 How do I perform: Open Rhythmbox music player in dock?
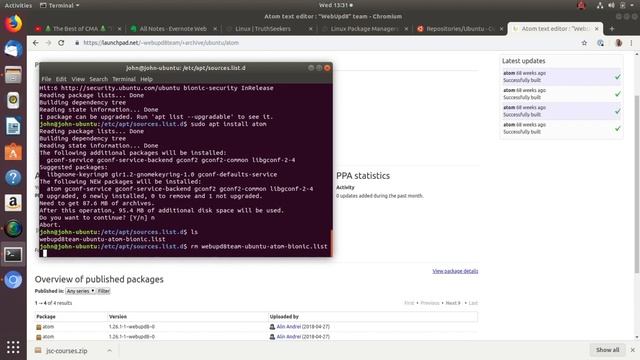point(13,100)
